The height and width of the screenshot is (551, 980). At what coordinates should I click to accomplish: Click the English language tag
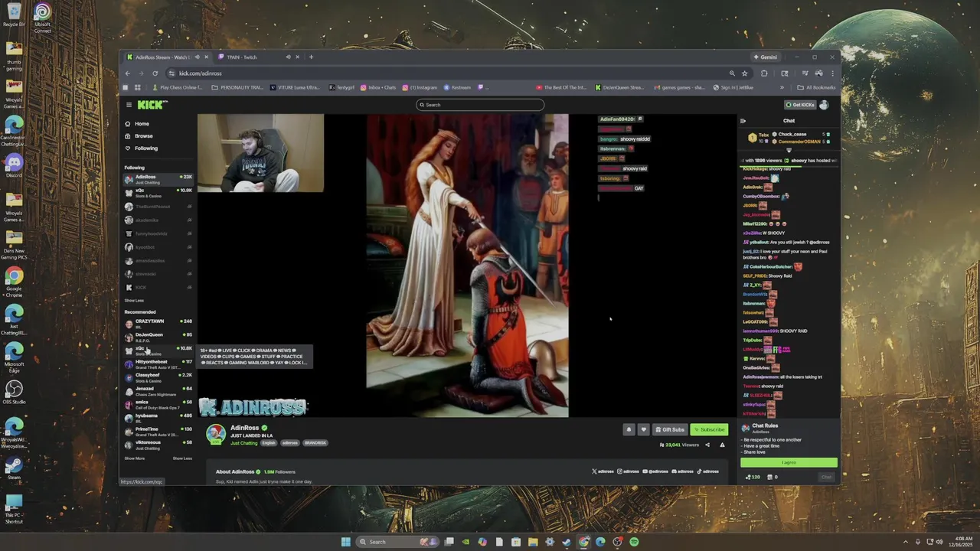[x=269, y=443]
